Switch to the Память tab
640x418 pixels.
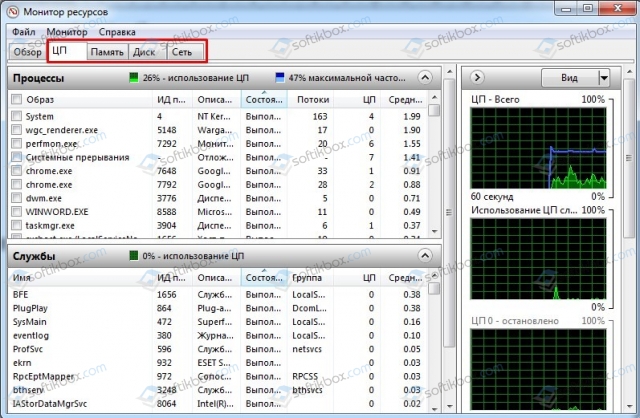(107, 52)
